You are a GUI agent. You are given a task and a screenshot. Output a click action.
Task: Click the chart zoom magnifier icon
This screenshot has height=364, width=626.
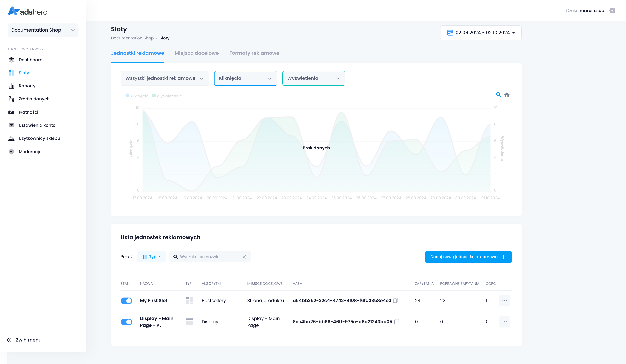coord(498,95)
